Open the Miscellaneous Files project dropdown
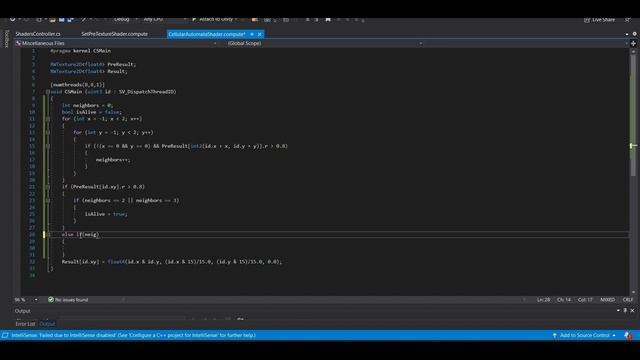 point(116,43)
